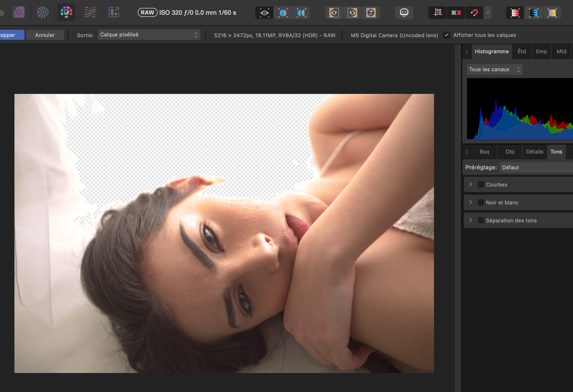
Task: Open the assistant robot icon
Action: coord(404,13)
